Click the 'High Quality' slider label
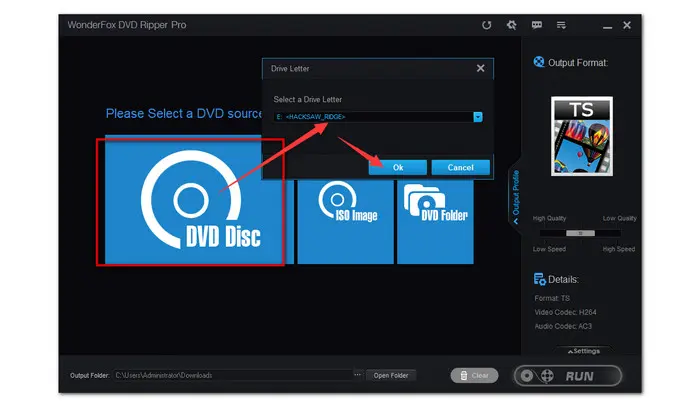Viewport: 700px width, 407px height. pyautogui.click(x=549, y=218)
